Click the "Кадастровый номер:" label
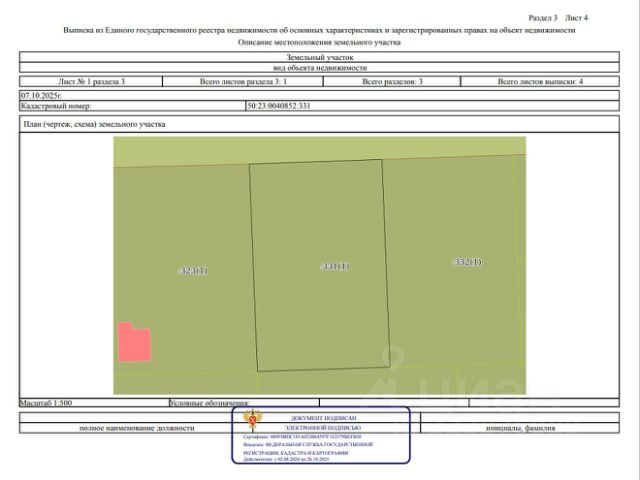Screen dimensions: 640x480 click(56, 106)
